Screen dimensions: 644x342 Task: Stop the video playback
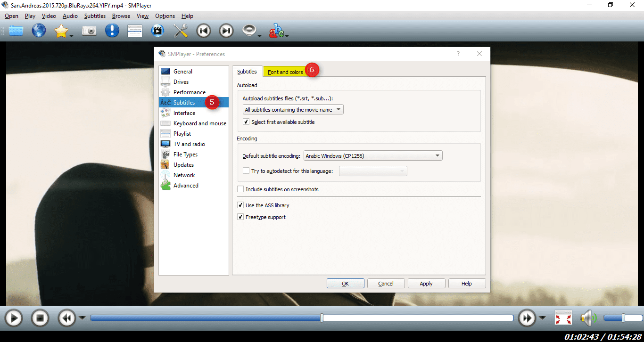(x=40, y=318)
